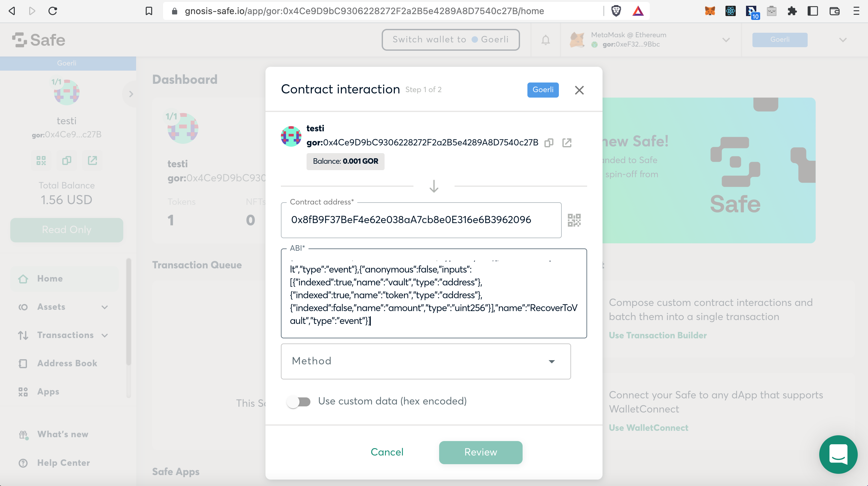
Task: Open the extensions puzzle menu
Action: point(792,11)
